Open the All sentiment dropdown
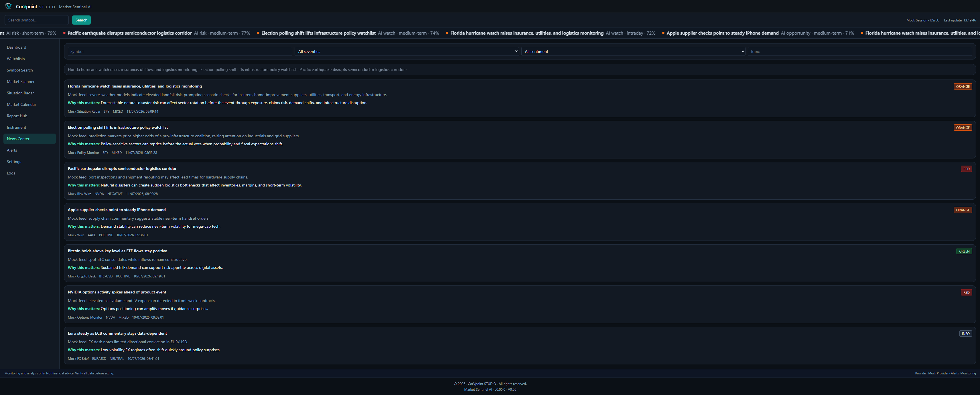 pyautogui.click(x=633, y=51)
